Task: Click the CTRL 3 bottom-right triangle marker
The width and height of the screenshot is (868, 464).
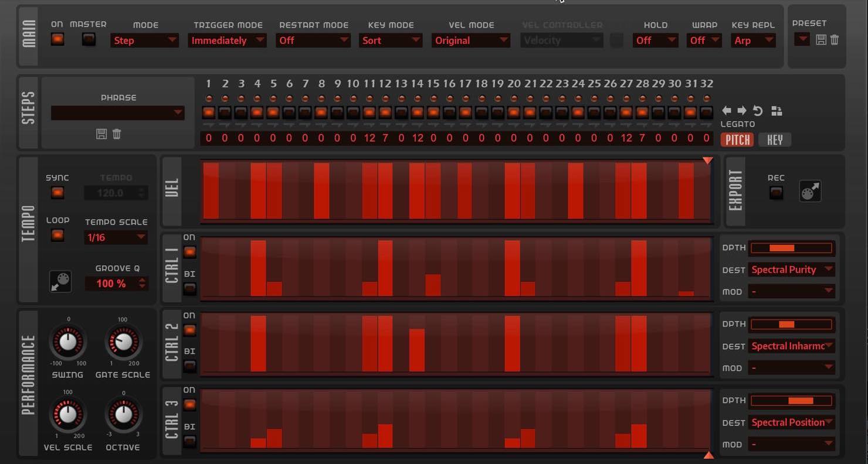Action: pos(708,455)
